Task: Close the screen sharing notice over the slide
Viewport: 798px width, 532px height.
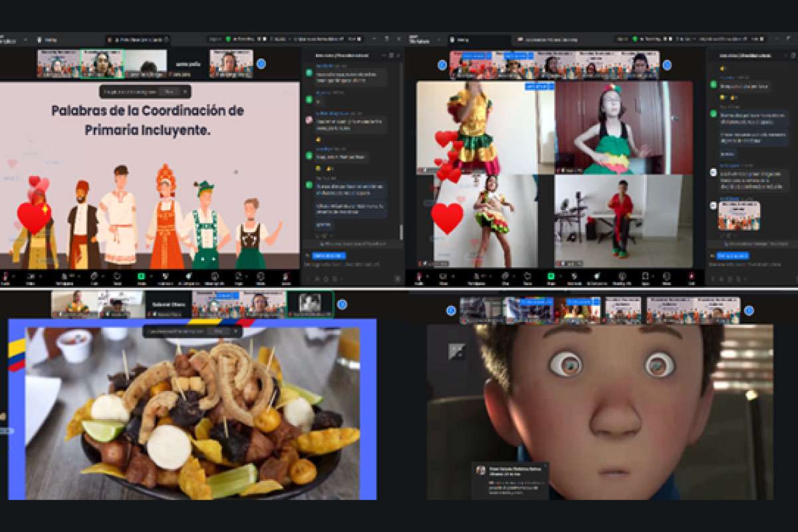Action: click(x=186, y=92)
